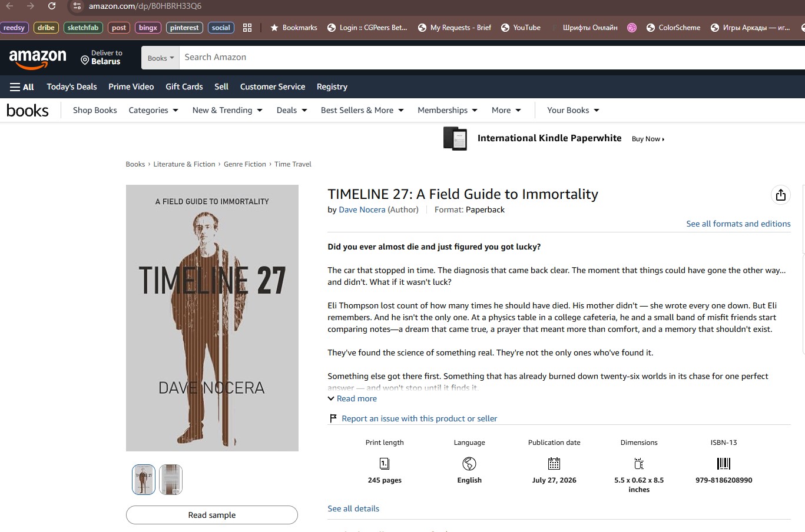Image resolution: width=805 pixels, height=532 pixels.
Task: Open the My Requests - Brief bookmark
Action: coord(454,28)
